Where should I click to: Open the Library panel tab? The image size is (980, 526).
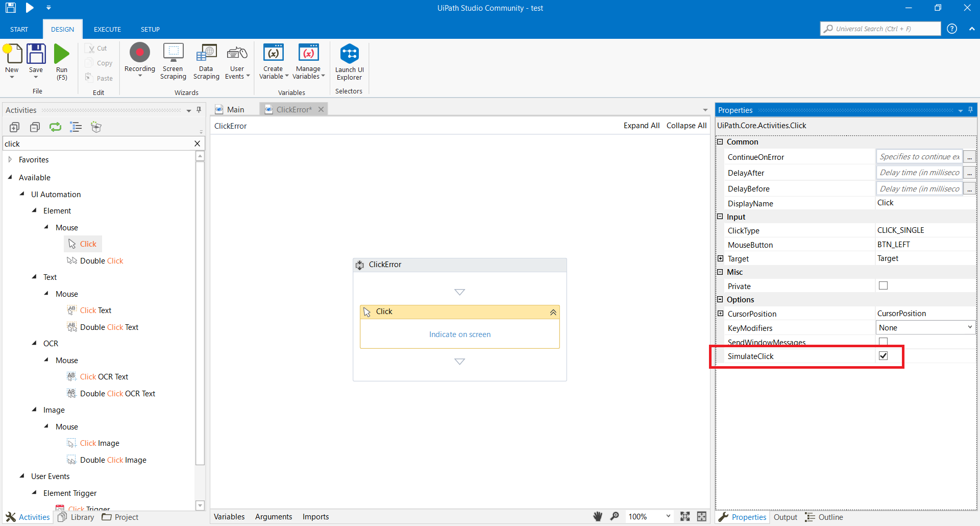point(76,517)
